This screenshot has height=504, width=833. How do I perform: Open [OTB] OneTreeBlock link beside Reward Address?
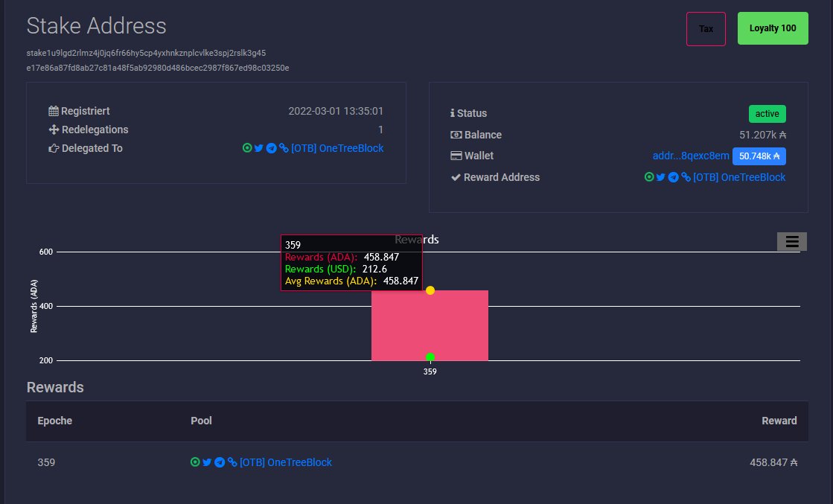(x=739, y=177)
